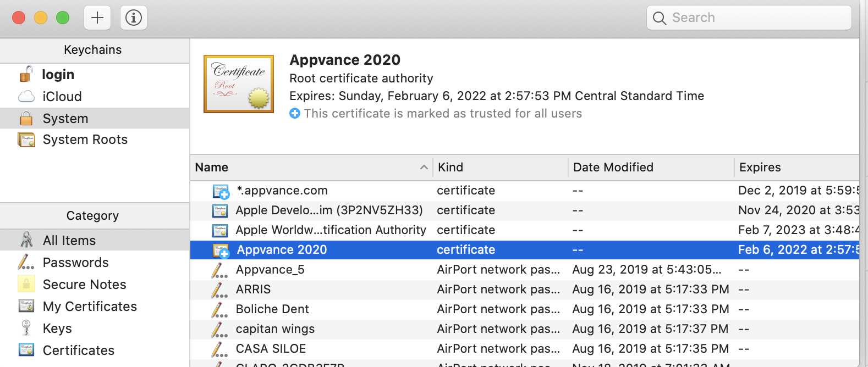Select the ARRIS network password name
The height and width of the screenshot is (367, 868).
(x=253, y=290)
